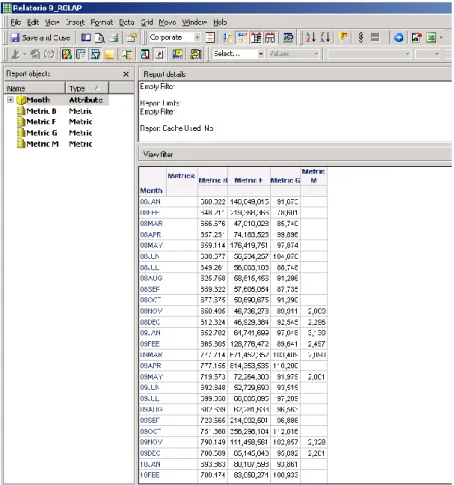The width and height of the screenshot is (454, 485).
Task: Select Metric F in Report objects list
Action: click(x=41, y=122)
